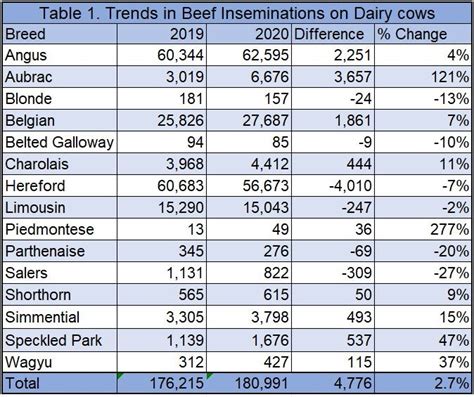
Task: Click Wagyu's 2020 value 427
Action: [x=249, y=362]
